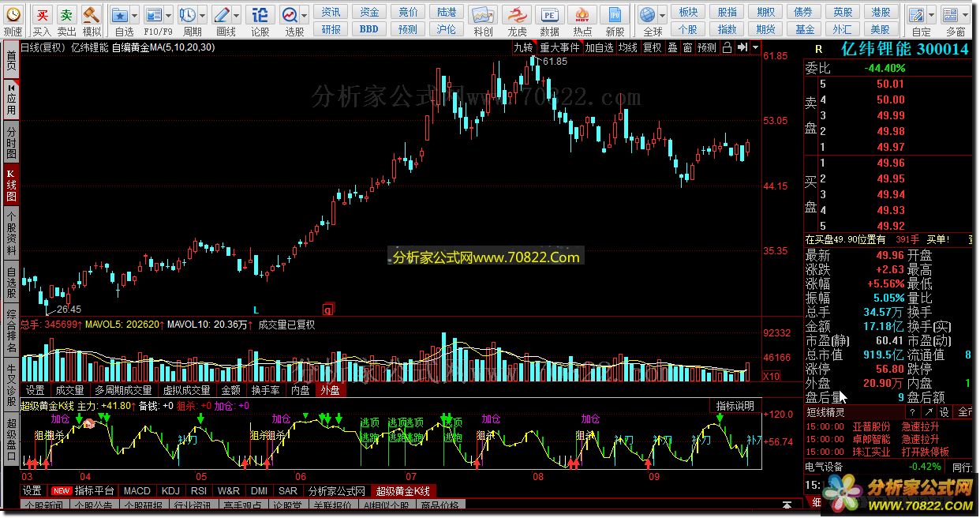Switch to the MACD indicator tab
This screenshot has width=980, height=518.
137,491
